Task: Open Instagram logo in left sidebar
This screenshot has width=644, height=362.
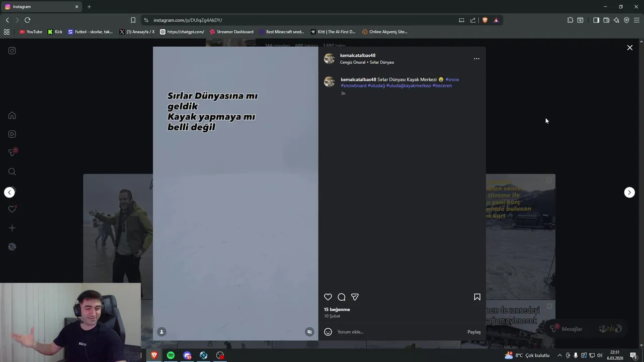Action: (x=12, y=51)
